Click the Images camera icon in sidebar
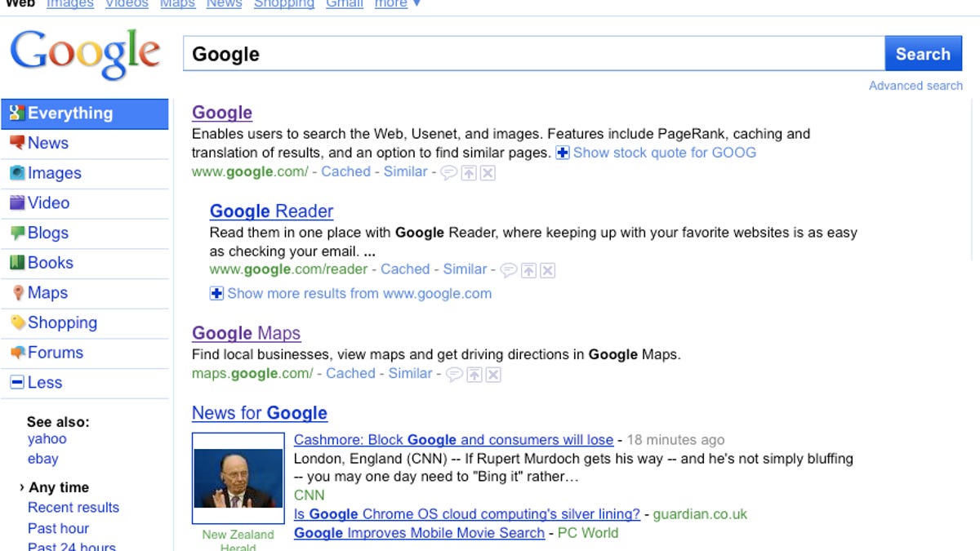 coord(17,173)
